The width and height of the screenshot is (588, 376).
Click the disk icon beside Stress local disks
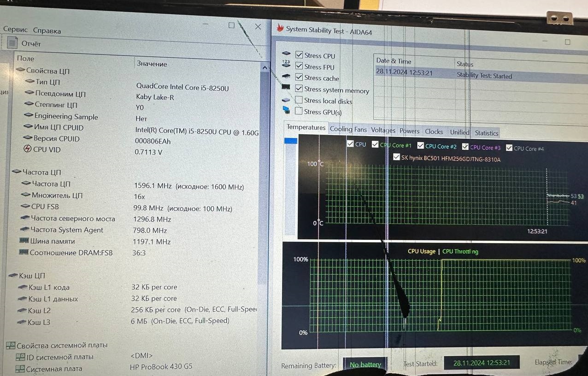[286, 99]
